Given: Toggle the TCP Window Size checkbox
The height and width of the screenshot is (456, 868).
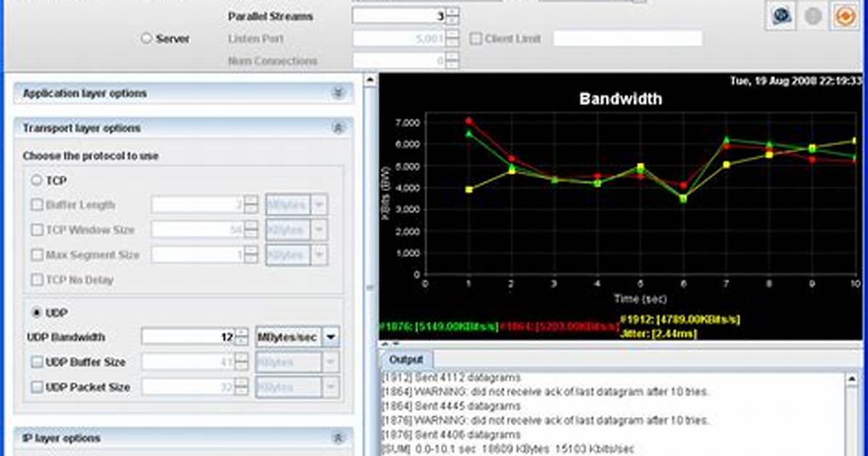Looking at the screenshot, I should click(x=37, y=229).
